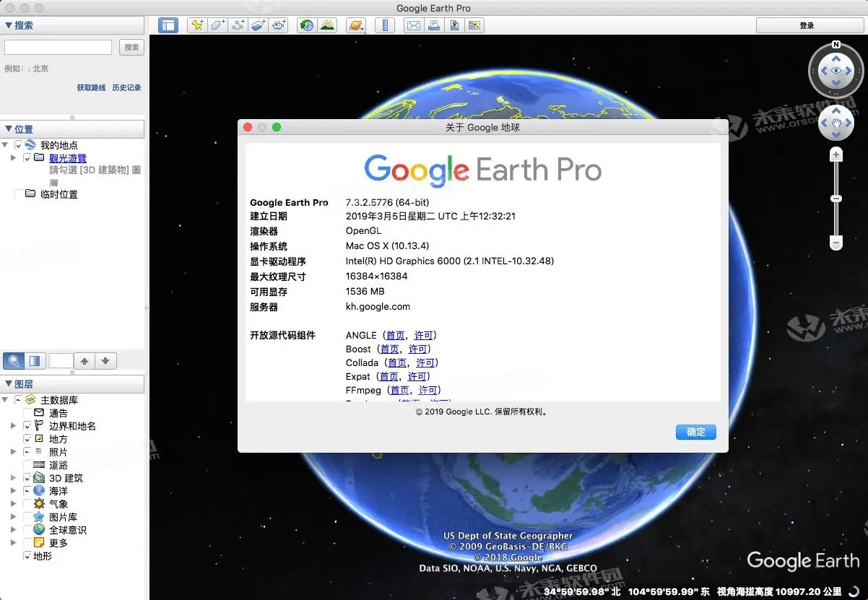Select the Add Polygon tool

click(x=217, y=25)
